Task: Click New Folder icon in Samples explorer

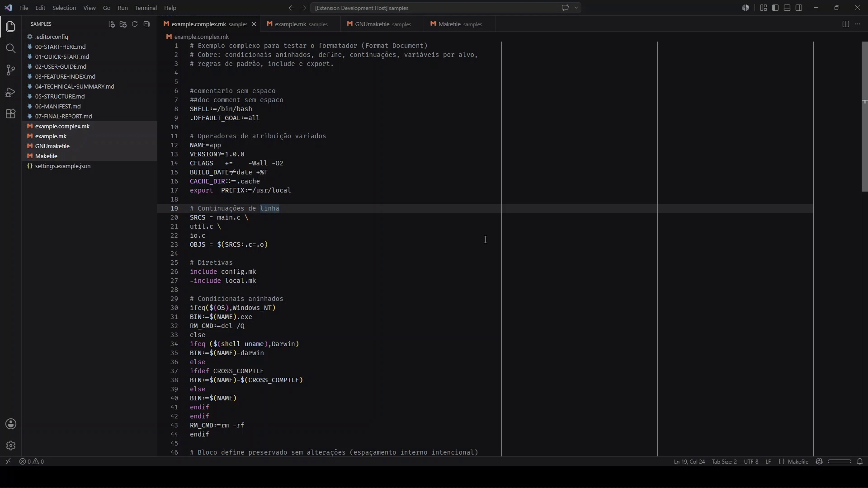Action: click(x=123, y=24)
